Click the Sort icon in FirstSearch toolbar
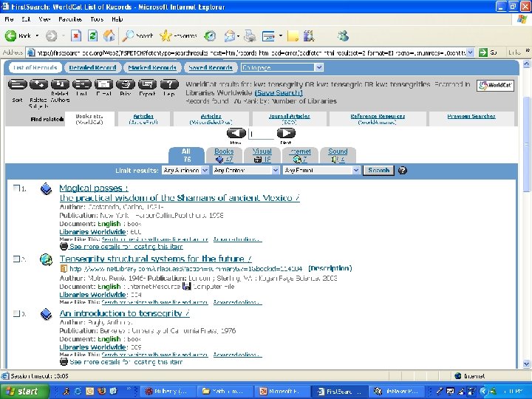The height and width of the screenshot is (399, 532). [x=17, y=84]
